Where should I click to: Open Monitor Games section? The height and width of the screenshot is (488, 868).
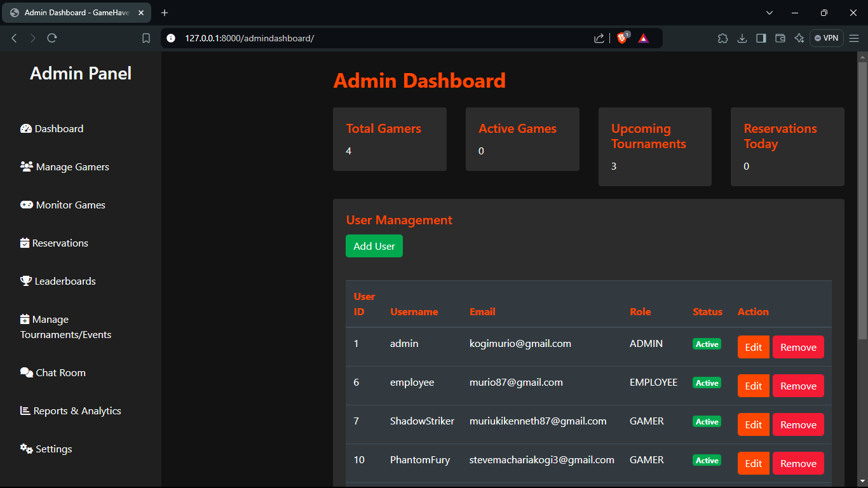pyautogui.click(x=63, y=205)
